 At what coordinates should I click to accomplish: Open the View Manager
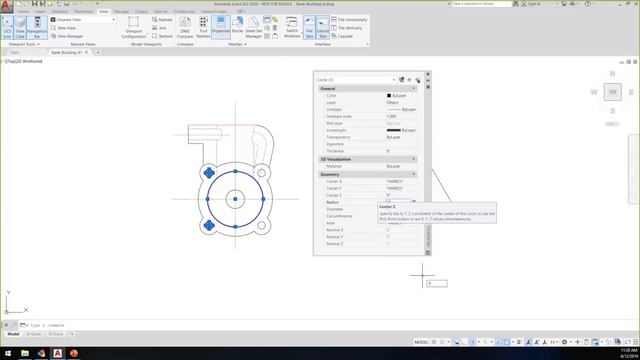(67, 36)
